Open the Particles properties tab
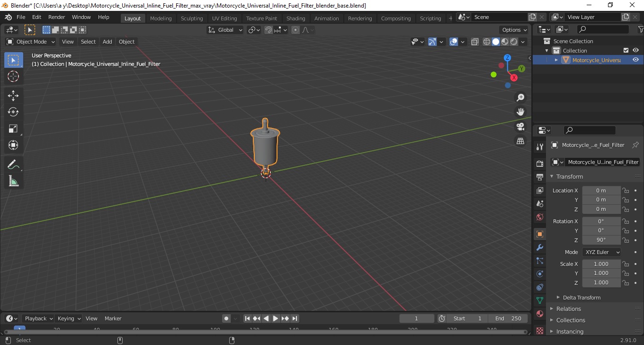The height and width of the screenshot is (345, 644). (540, 261)
